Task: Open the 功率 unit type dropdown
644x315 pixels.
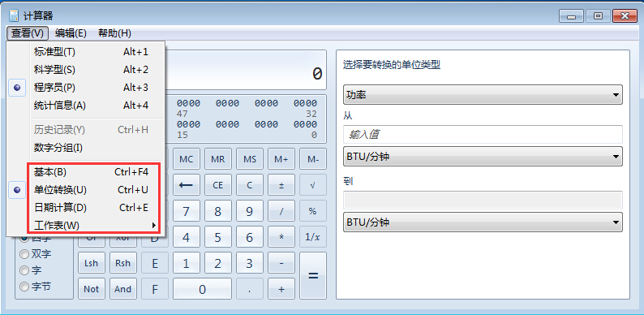Action: 483,95
